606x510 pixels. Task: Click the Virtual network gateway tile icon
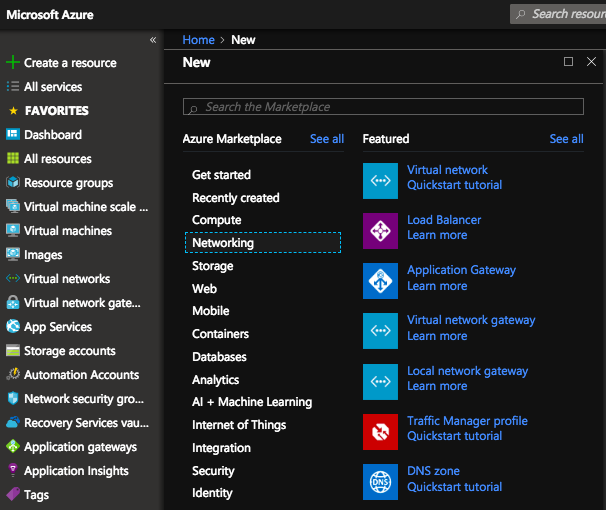pos(380,331)
